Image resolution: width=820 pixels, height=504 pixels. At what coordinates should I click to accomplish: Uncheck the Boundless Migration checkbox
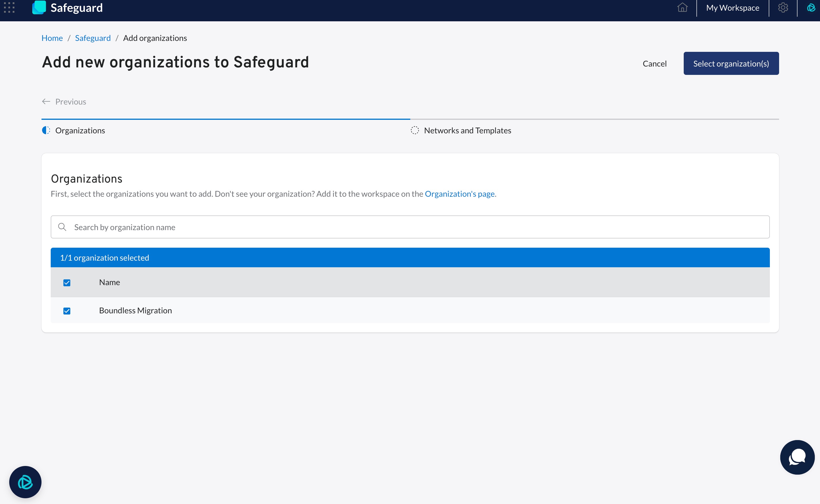(67, 311)
